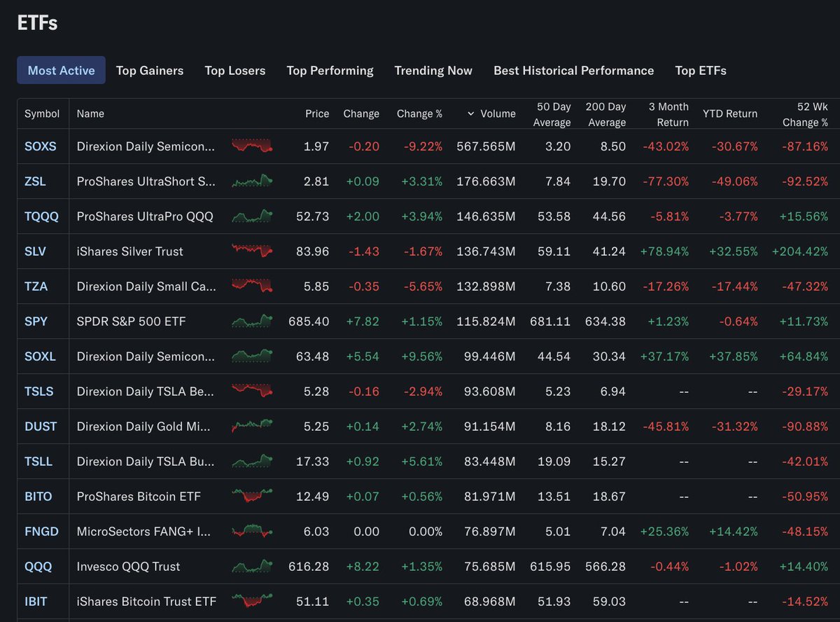Switch to Best Historical Performance
The width and height of the screenshot is (840, 622).
(574, 71)
